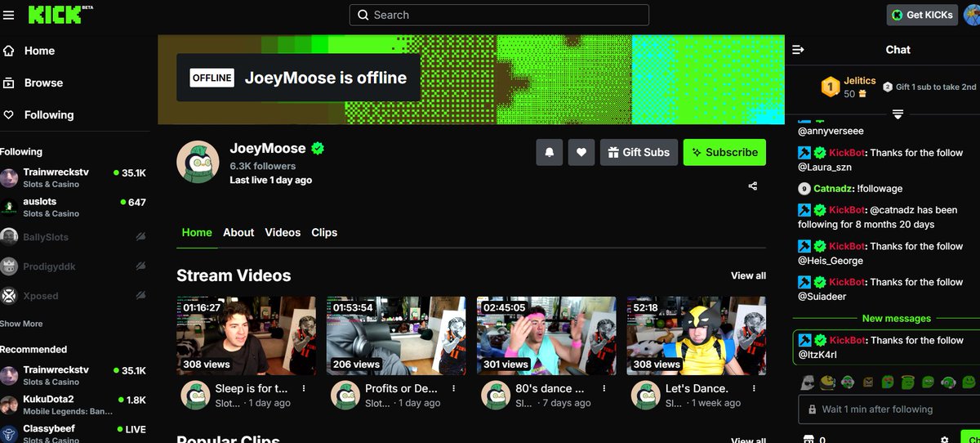Switch to the Videos tab
Viewport: 980px width, 443px height.
283,233
